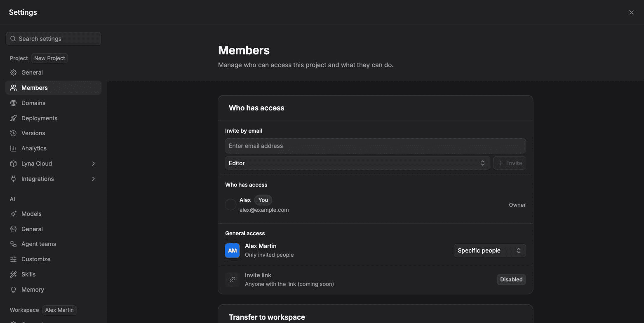Click the Alex Martin workspace badge
The image size is (644, 323).
[x=59, y=310]
